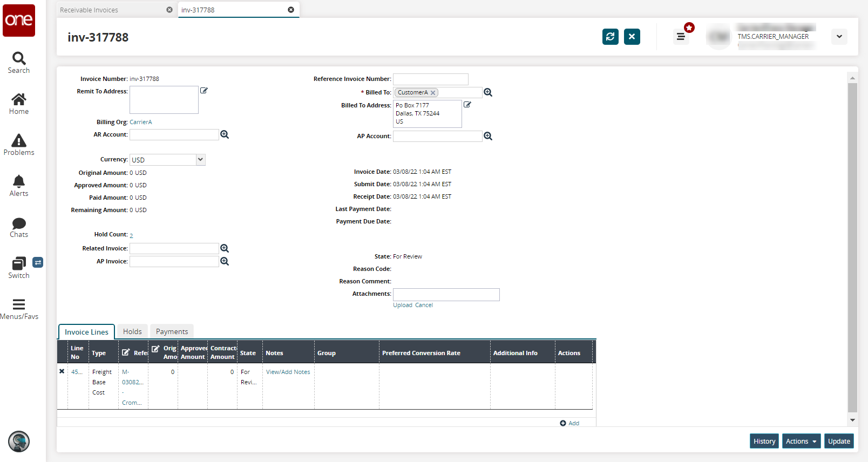The width and height of the screenshot is (868, 462).
Task: Open Billed To lookup magnifier
Action: (x=488, y=92)
